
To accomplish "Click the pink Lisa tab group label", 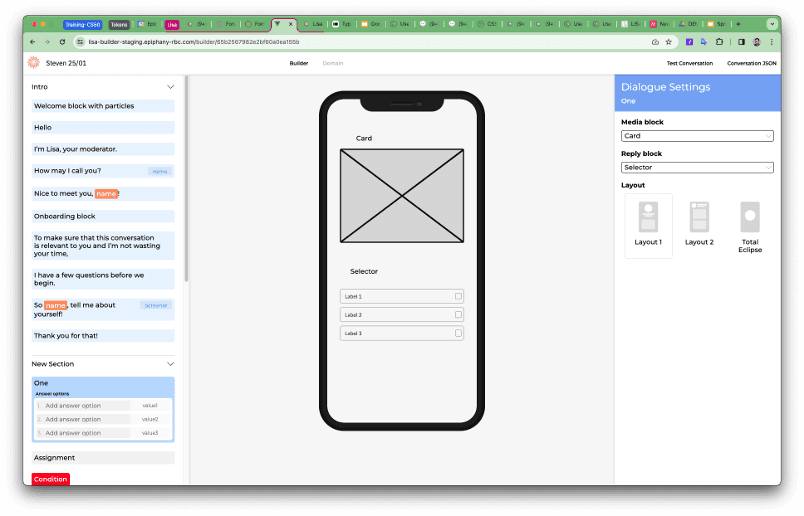I will pos(172,24).
